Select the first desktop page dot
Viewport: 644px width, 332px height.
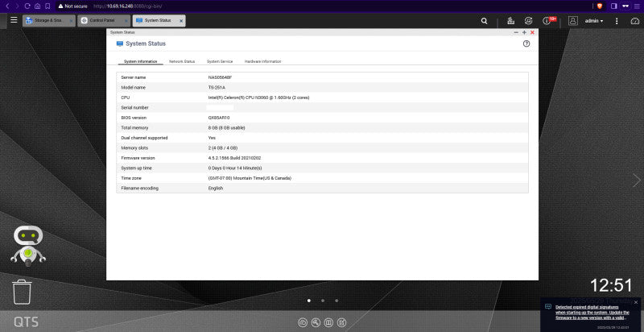[309, 301]
